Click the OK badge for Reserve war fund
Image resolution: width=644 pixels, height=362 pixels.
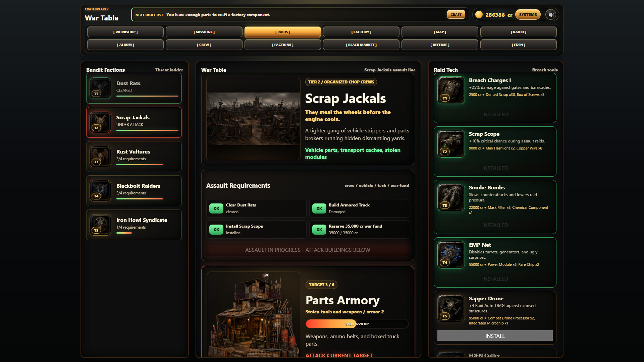tap(319, 230)
